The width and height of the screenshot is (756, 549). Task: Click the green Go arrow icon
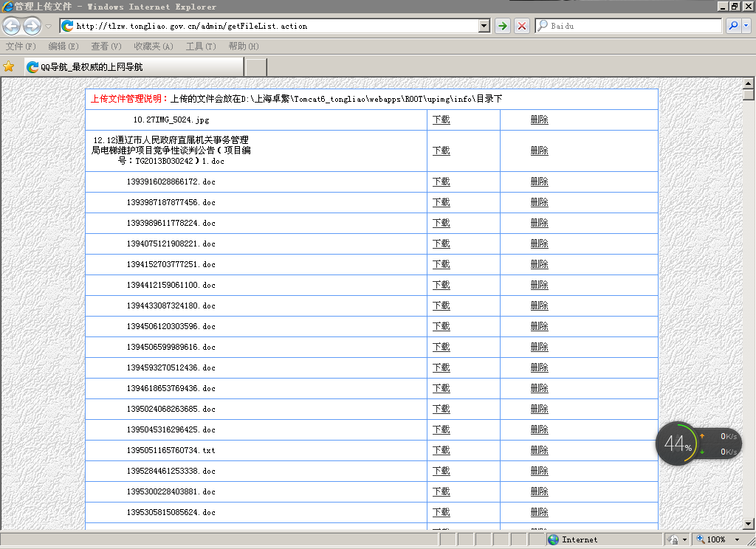(x=503, y=26)
